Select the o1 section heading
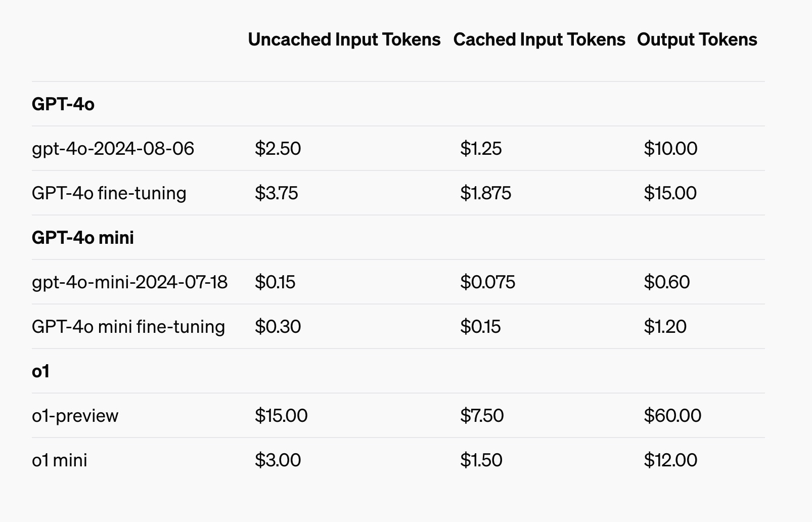Screen dimensions: 812x522 pyautogui.click(x=40, y=371)
